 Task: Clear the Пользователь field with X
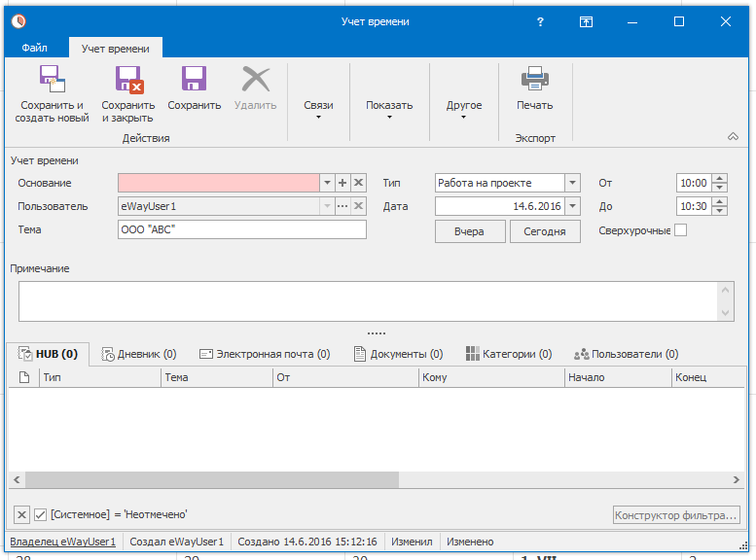(x=358, y=206)
